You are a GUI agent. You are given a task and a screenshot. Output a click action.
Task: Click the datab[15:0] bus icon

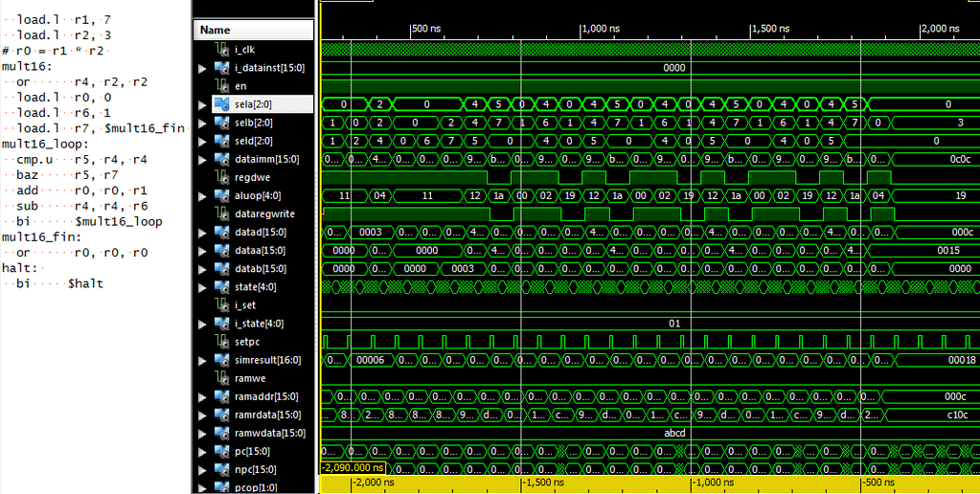coord(222,269)
